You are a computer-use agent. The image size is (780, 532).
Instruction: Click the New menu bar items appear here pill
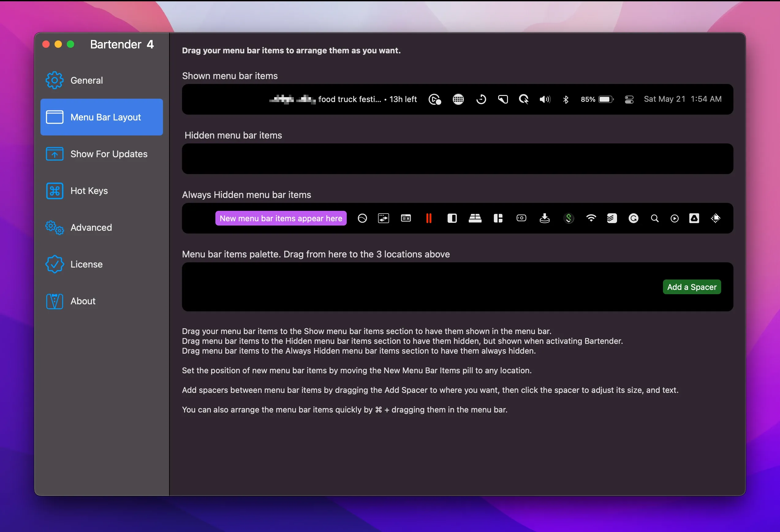point(281,218)
